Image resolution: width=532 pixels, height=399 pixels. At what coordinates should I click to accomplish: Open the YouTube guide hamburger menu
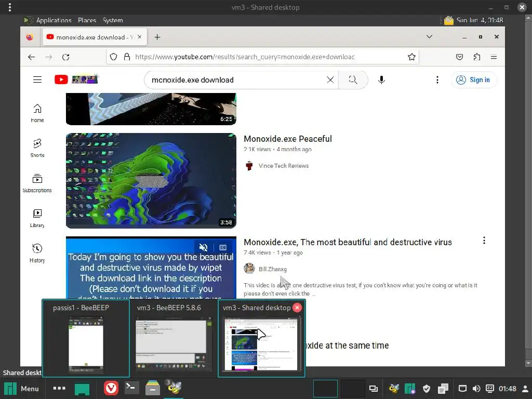pos(37,79)
